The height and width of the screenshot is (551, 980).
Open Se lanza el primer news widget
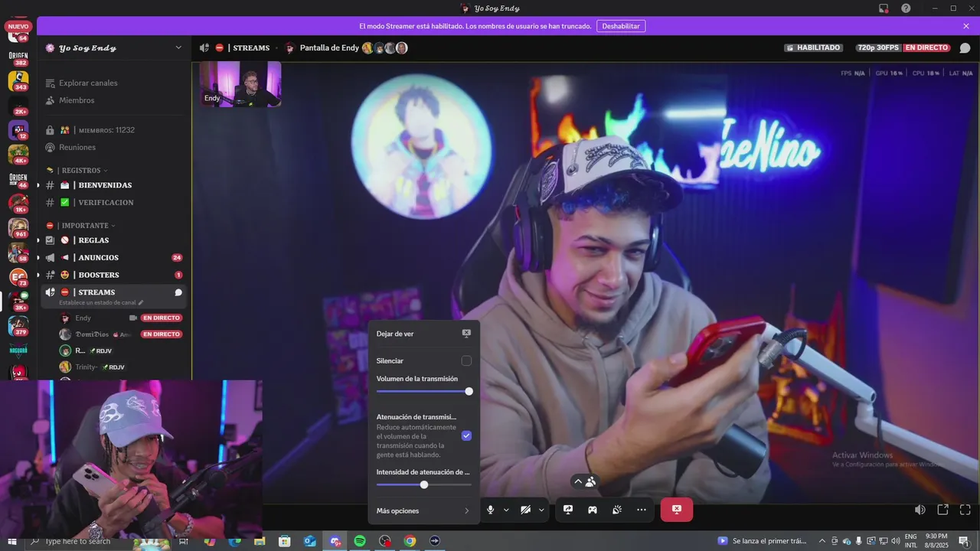(x=763, y=541)
